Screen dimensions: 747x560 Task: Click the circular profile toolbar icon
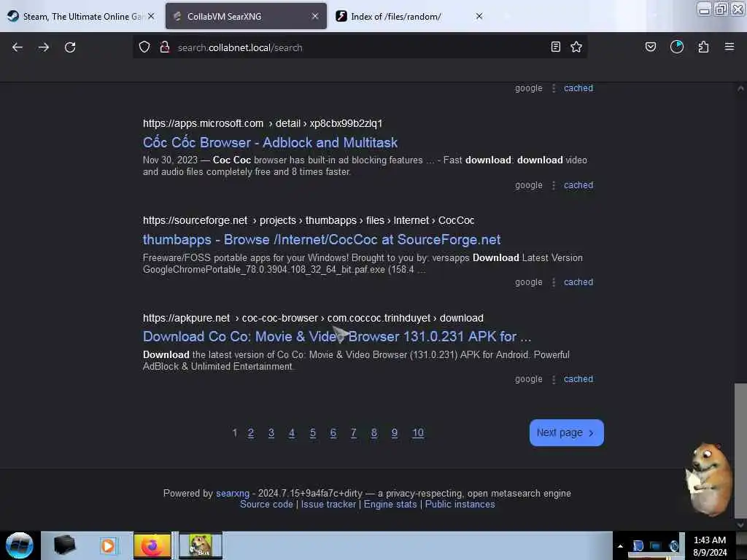tap(676, 47)
